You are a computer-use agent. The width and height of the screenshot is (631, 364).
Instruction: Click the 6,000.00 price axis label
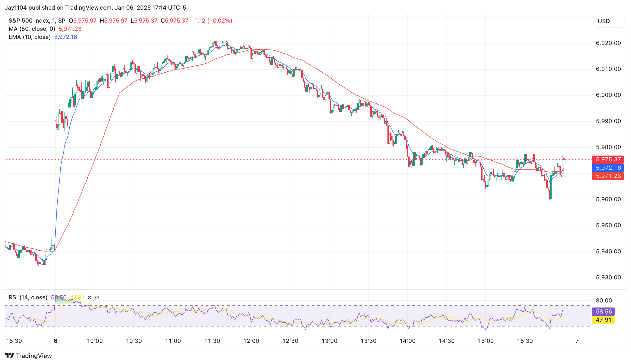(608, 95)
